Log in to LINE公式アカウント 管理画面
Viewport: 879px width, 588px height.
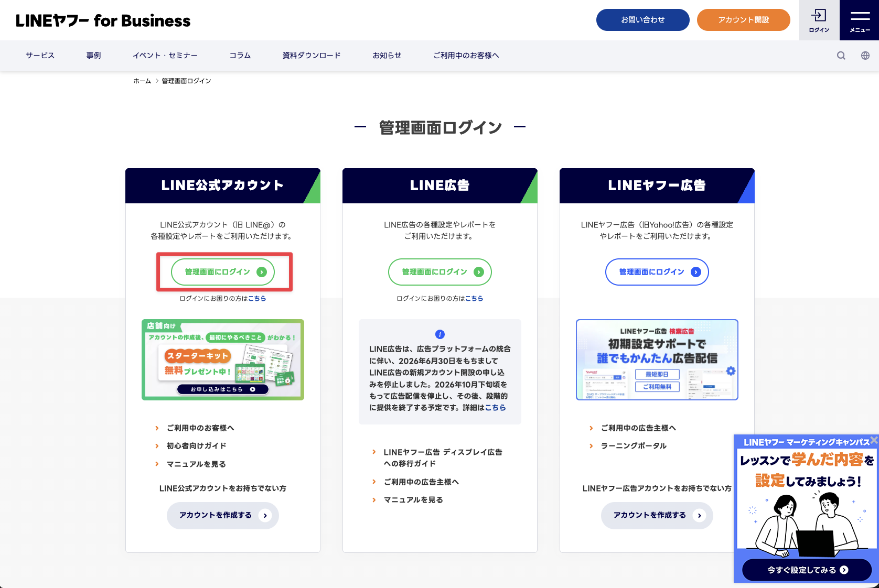(x=223, y=272)
